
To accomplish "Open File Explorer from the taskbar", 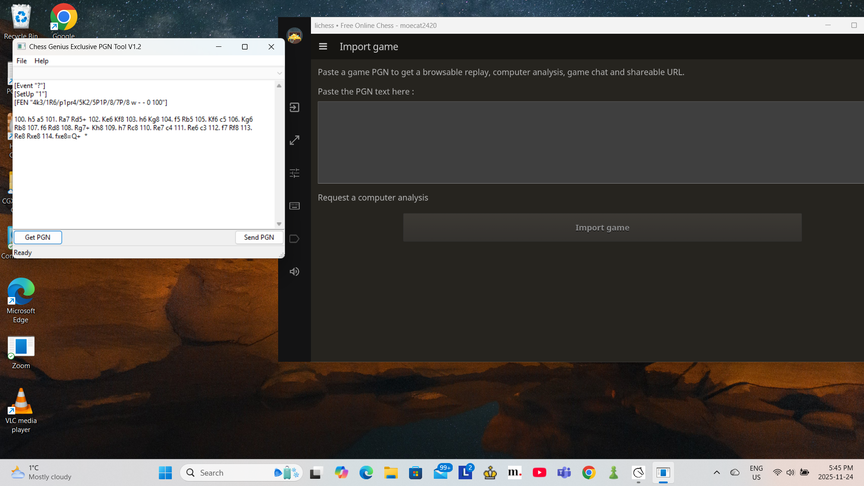I will [391, 473].
